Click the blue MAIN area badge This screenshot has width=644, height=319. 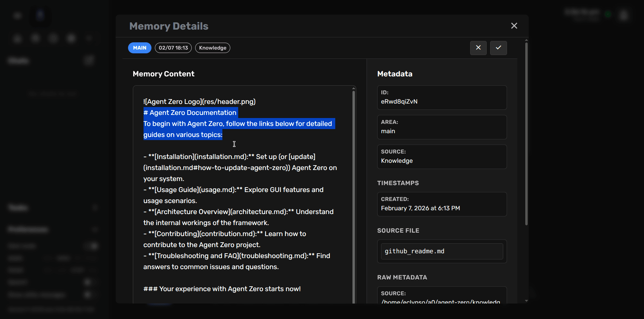pyautogui.click(x=139, y=48)
